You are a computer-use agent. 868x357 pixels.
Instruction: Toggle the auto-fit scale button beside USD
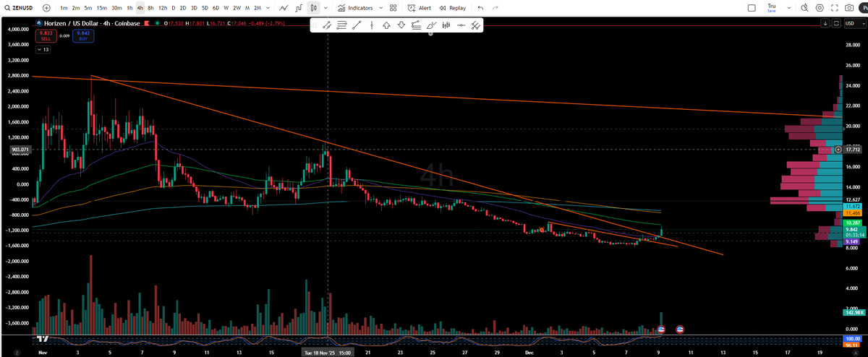[837, 24]
